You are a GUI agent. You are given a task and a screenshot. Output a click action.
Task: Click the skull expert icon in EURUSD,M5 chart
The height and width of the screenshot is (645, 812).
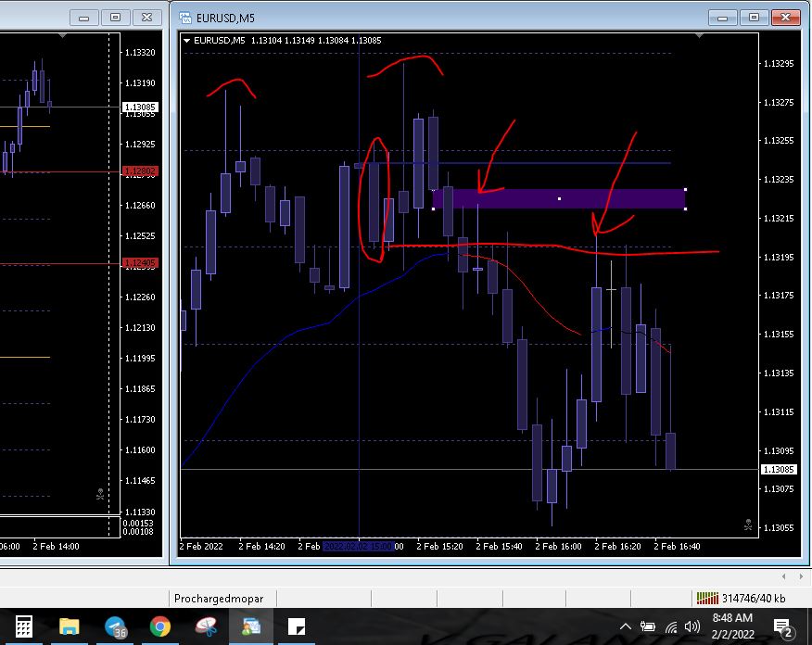(x=748, y=525)
